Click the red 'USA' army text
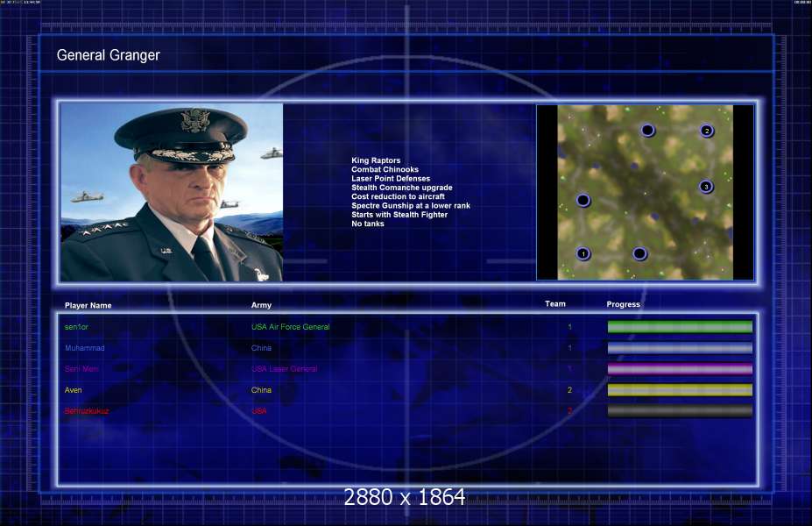The image size is (812, 526). click(259, 411)
